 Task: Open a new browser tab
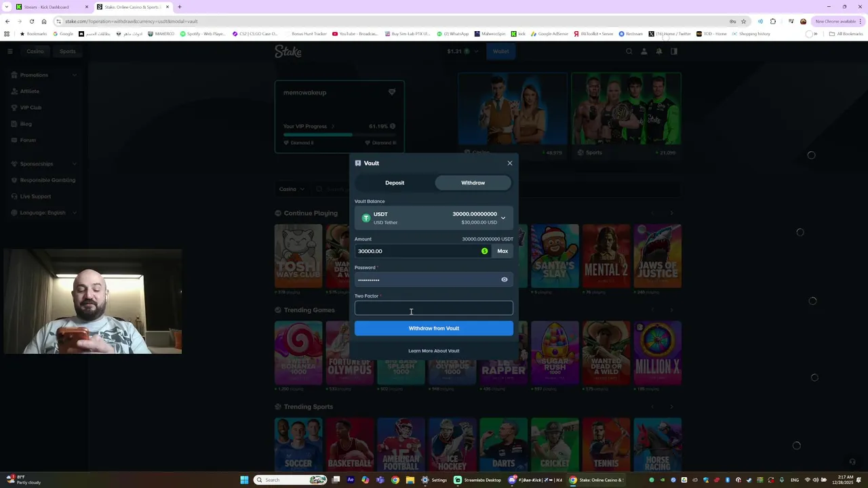180,7
